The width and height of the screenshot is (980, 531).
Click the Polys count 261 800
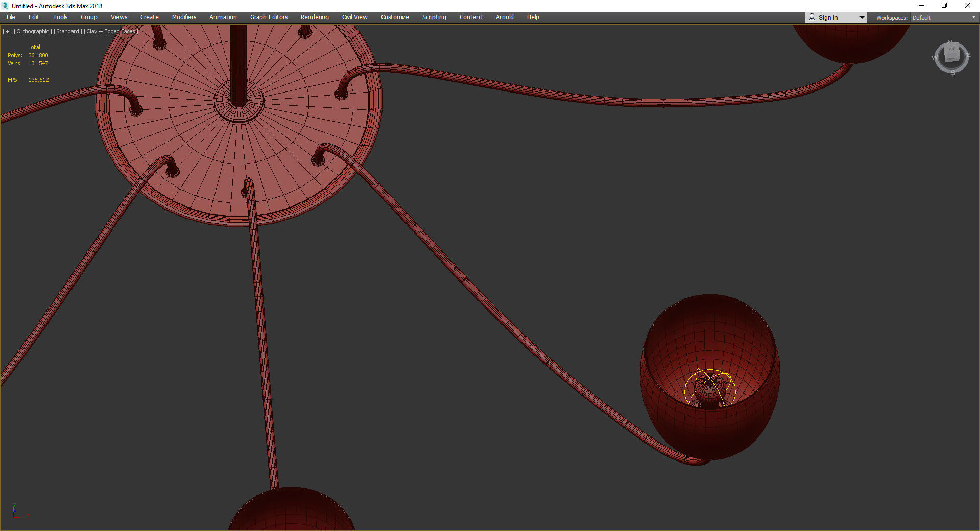[x=38, y=55]
